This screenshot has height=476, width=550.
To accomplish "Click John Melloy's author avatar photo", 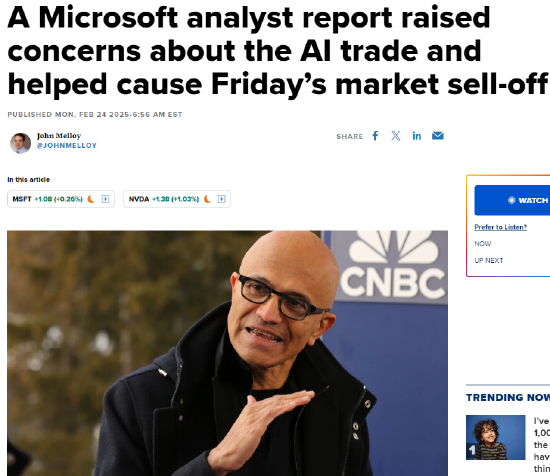I will [20, 143].
